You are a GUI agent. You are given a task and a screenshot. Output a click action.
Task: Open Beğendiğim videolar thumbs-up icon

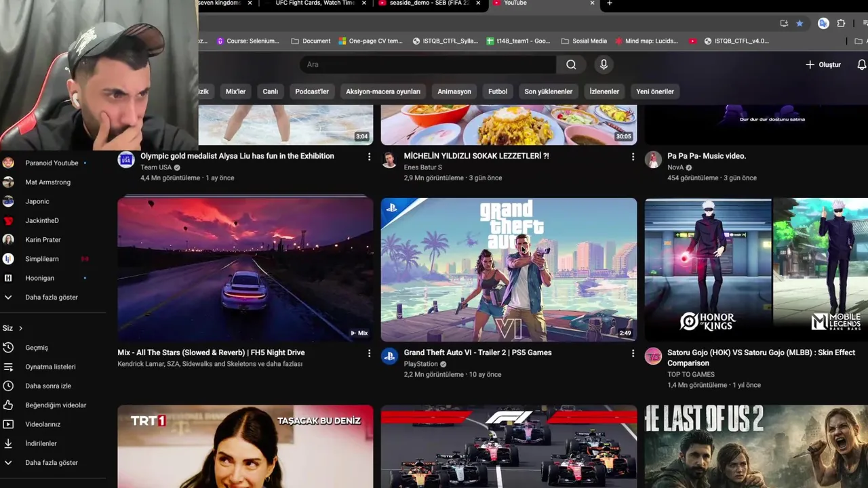tap(8, 405)
